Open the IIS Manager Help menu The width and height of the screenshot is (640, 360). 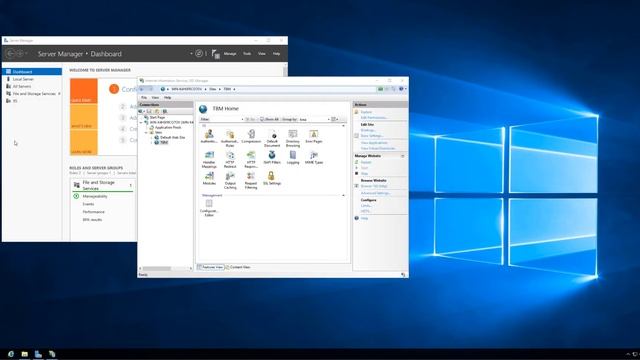coord(167,98)
